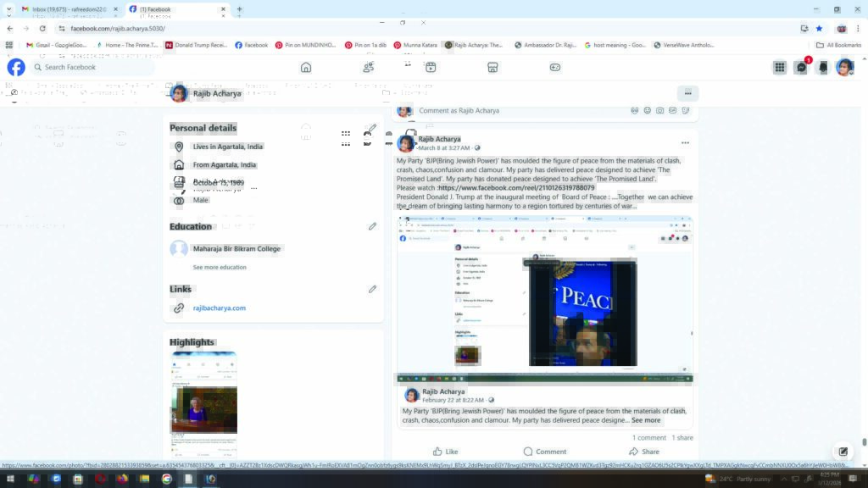Screen dimensions: 868x488
Task: Open the profile three-dots menu button
Action: (x=687, y=93)
